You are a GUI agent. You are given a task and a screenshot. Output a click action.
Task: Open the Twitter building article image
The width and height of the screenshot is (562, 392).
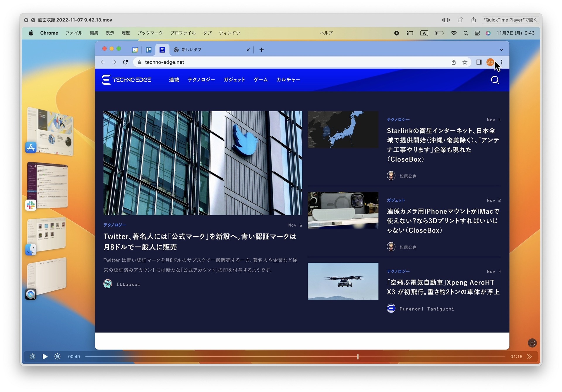pos(203,163)
